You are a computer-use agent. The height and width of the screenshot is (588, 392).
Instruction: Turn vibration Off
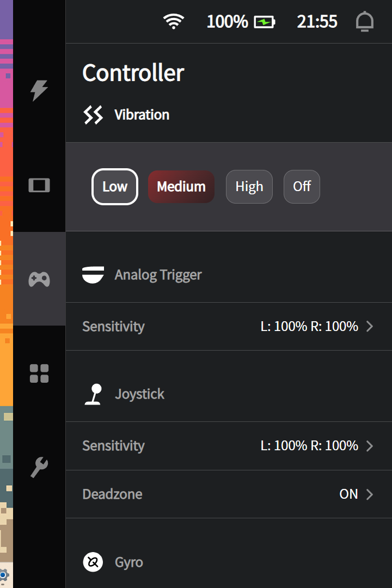coord(302,187)
